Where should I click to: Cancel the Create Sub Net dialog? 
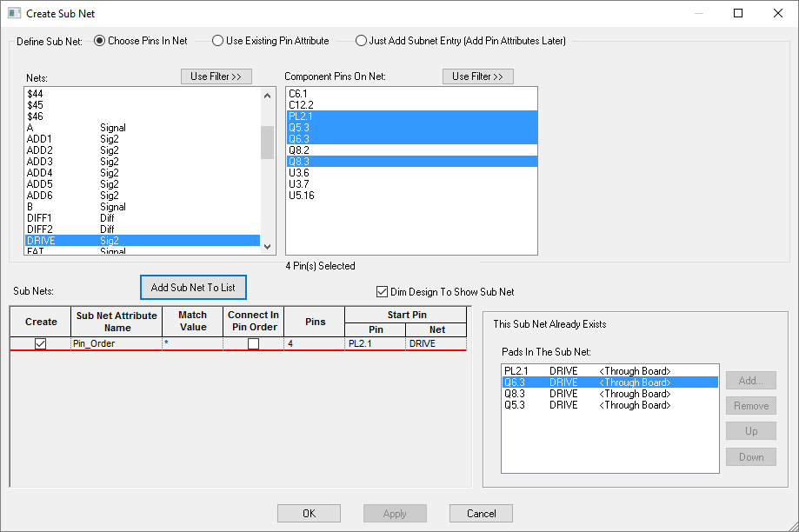[481, 514]
